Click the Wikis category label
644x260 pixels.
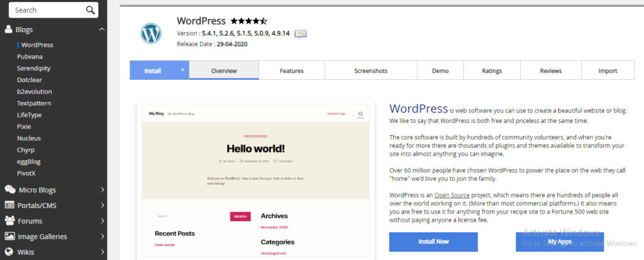25,252
